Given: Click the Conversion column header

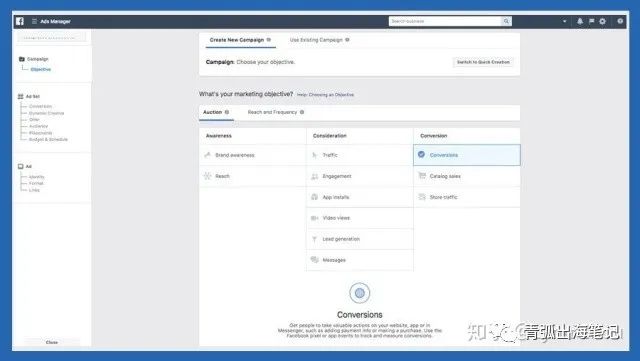Looking at the screenshot, I should 433,136.
